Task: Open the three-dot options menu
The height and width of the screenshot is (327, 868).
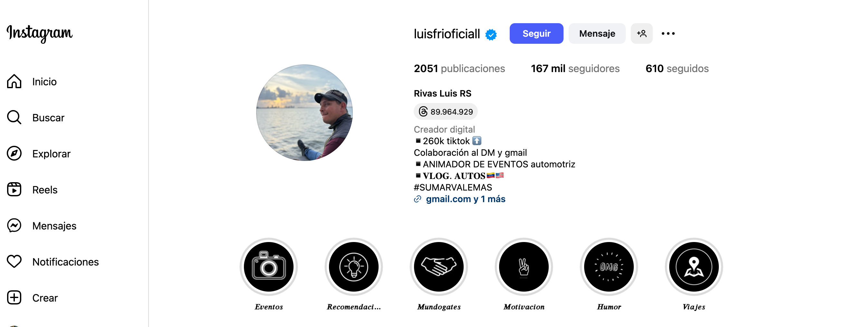Action: click(668, 33)
